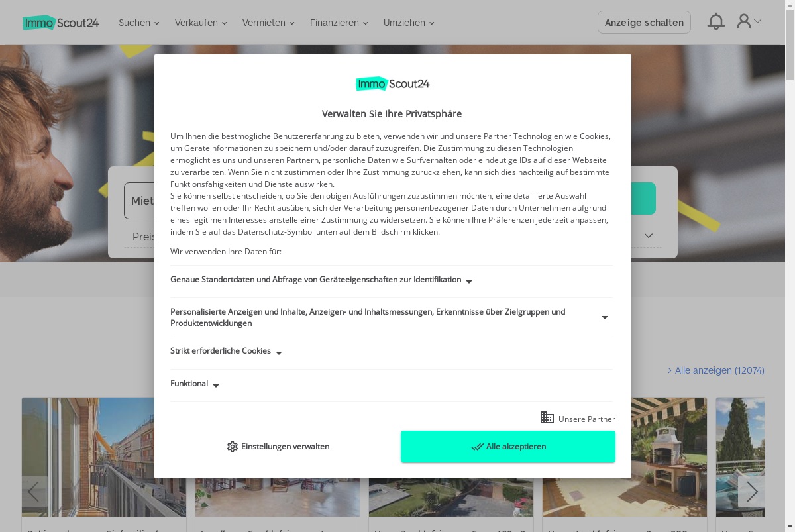
Task: Accept all cookies with Alle akzeptieren
Action: (508, 447)
